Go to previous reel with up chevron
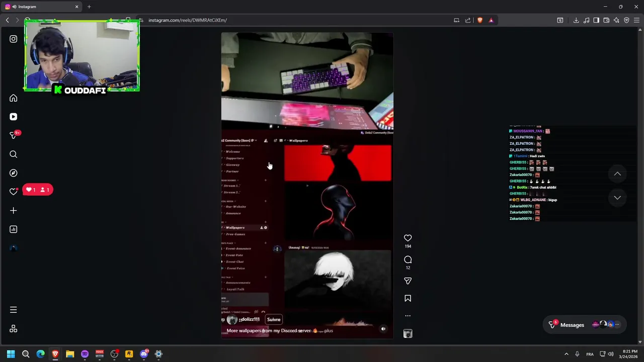The width and height of the screenshot is (644, 362). (617, 174)
